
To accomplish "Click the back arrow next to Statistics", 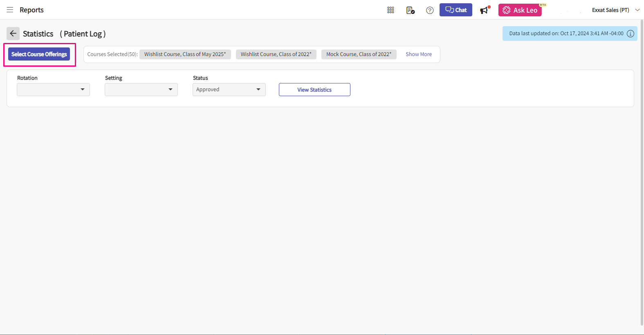I will coord(13,34).
